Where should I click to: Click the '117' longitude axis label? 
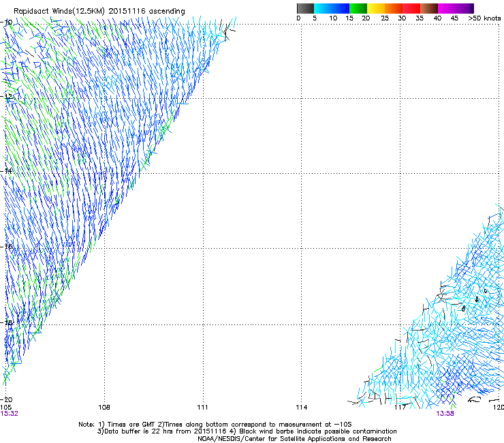click(400, 408)
